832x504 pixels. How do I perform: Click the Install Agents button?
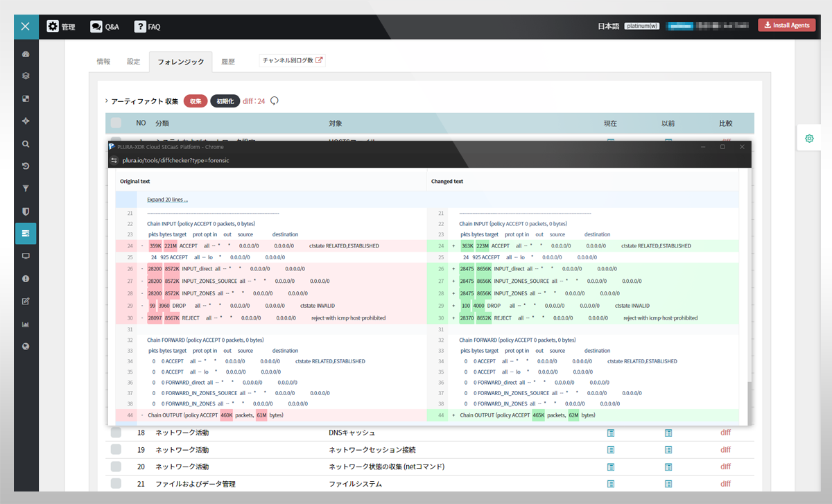click(x=786, y=26)
